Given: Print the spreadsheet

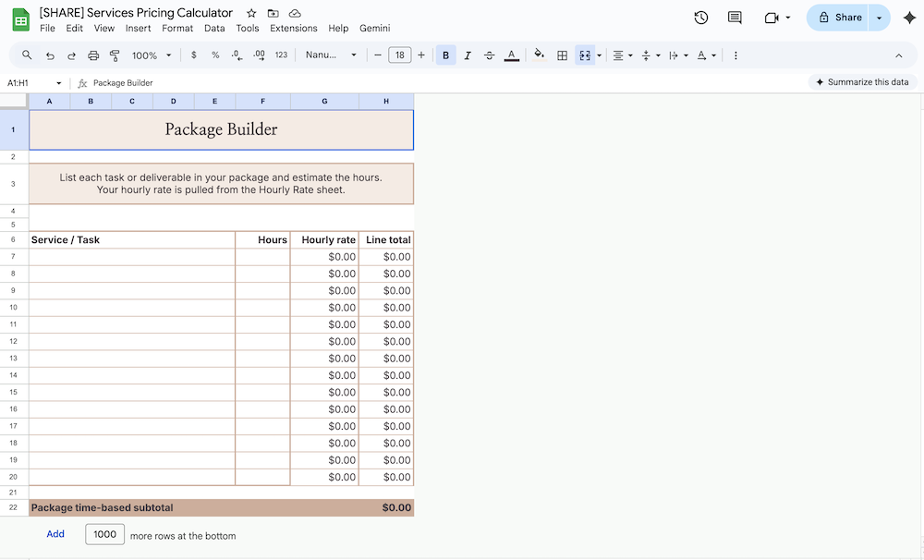Looking at the screenshot, I should 93,55.
